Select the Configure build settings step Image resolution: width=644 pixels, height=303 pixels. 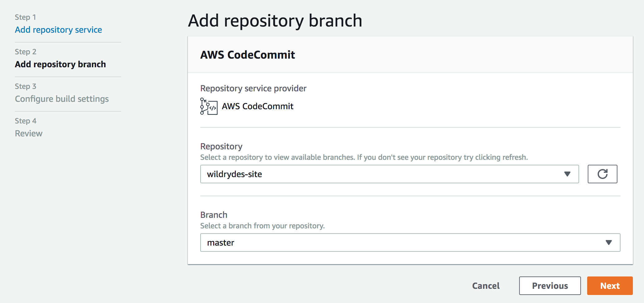tap(62, 99)
